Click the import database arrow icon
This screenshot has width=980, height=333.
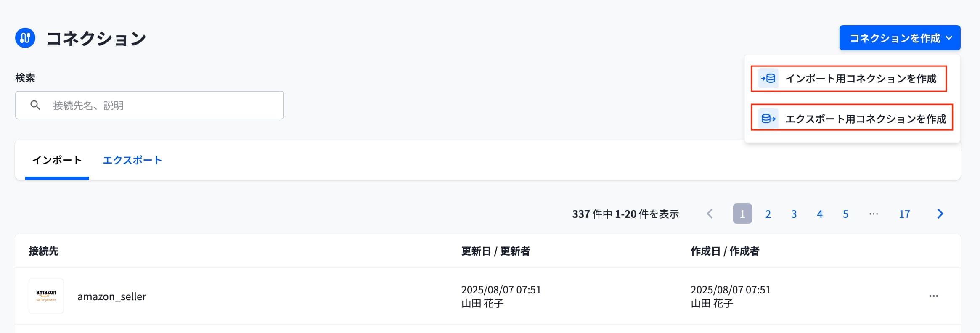[x=768, y=78]
